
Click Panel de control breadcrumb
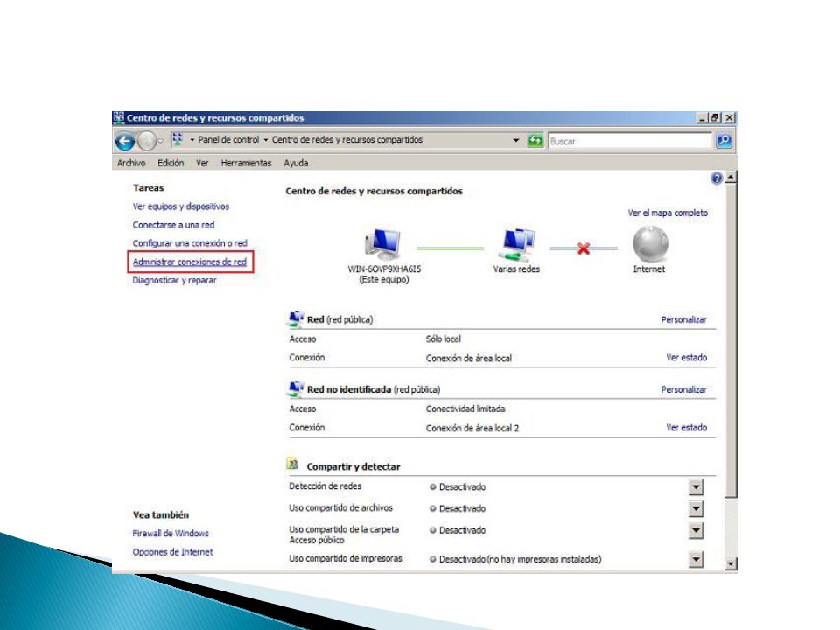[228, 140]
